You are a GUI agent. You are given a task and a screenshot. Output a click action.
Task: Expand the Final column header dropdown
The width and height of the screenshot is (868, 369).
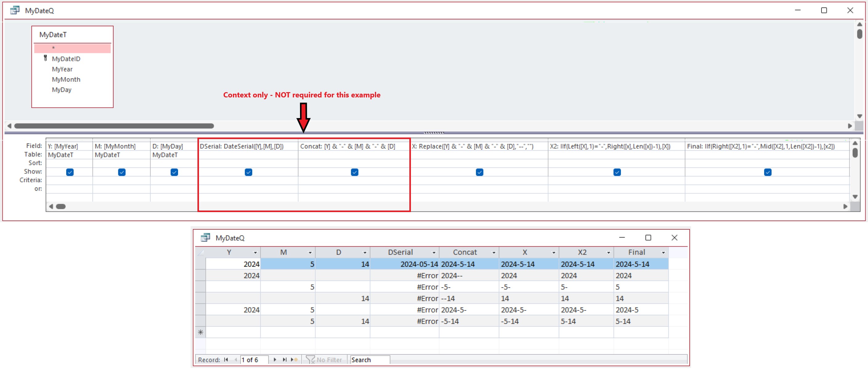tap(663, 252)
